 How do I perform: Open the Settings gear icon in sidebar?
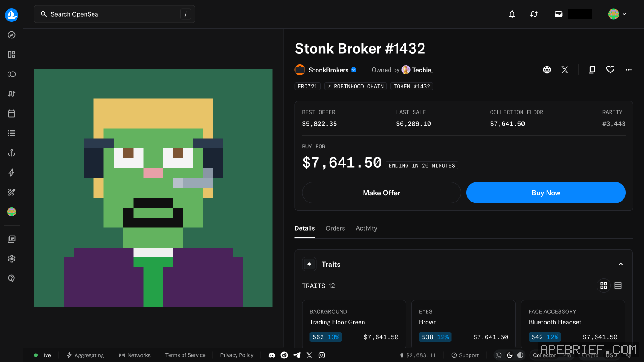click(12, 259)
